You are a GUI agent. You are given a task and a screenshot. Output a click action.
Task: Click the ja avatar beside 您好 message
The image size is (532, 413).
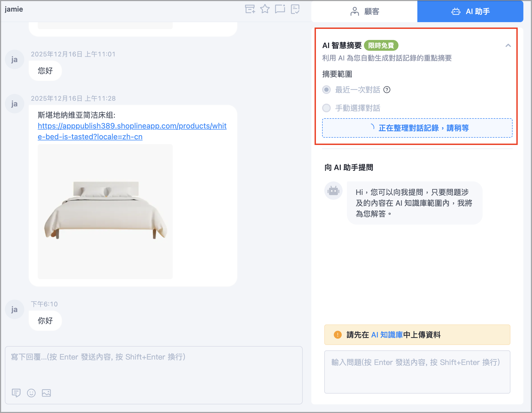pyautogui.click(x=15, y=59)
